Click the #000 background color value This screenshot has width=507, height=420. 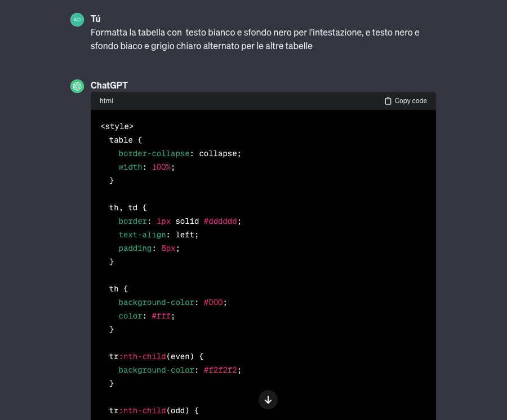click(215, 302)
